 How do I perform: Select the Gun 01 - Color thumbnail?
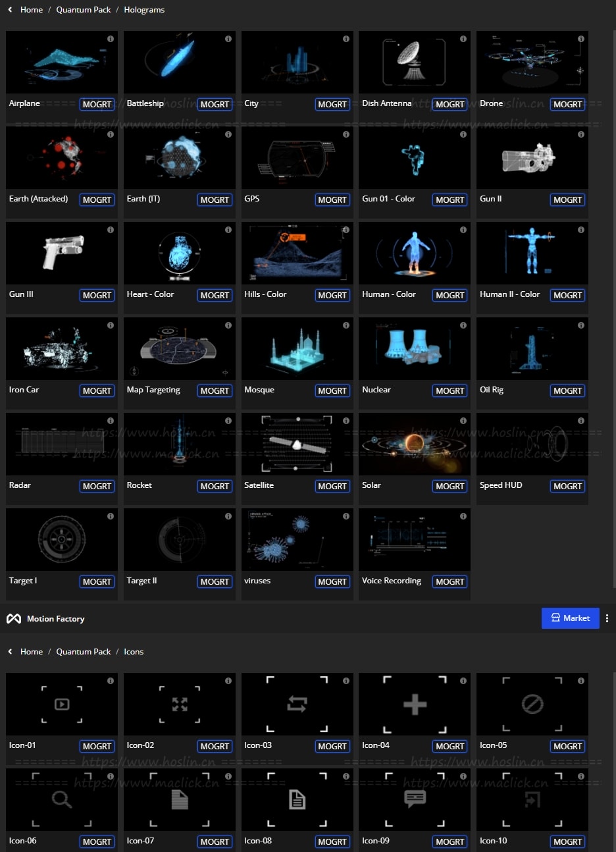point(415,158)
